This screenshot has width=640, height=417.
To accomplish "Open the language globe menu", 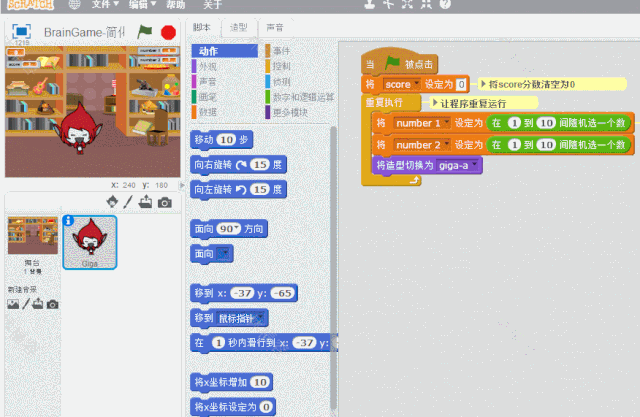I will pyautogui.click(x=74, y=4).
